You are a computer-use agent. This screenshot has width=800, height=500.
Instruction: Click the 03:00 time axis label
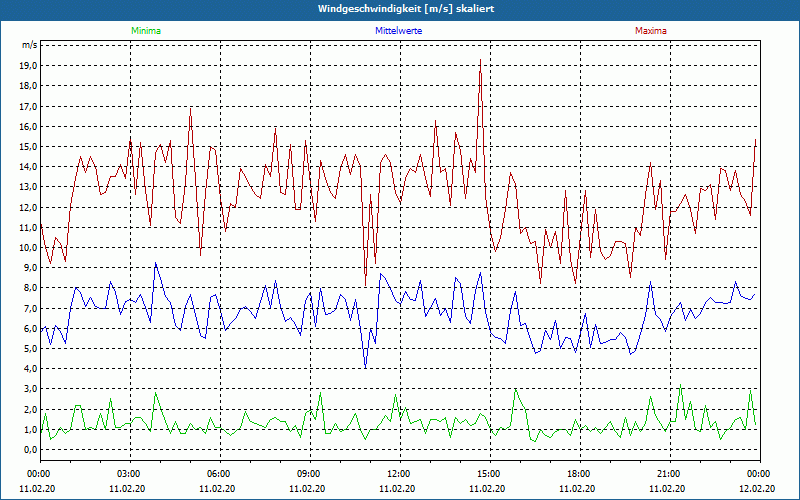131,474
